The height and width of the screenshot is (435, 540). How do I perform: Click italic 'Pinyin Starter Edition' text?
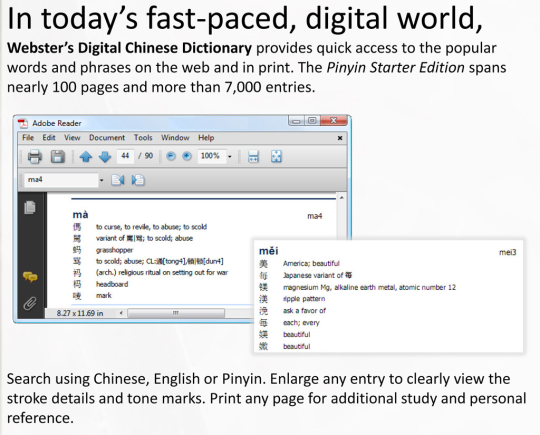click(395, 68)
